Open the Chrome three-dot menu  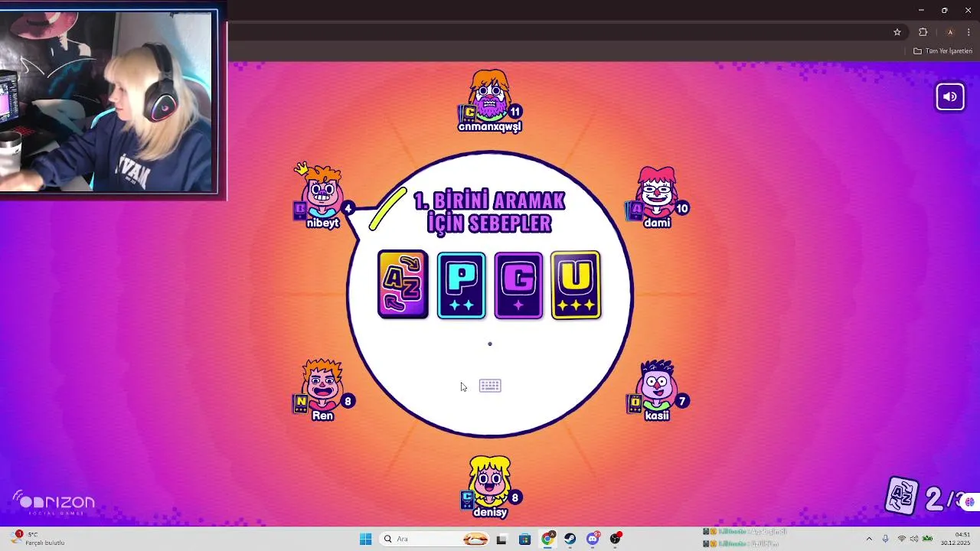(x=969, y=32)
